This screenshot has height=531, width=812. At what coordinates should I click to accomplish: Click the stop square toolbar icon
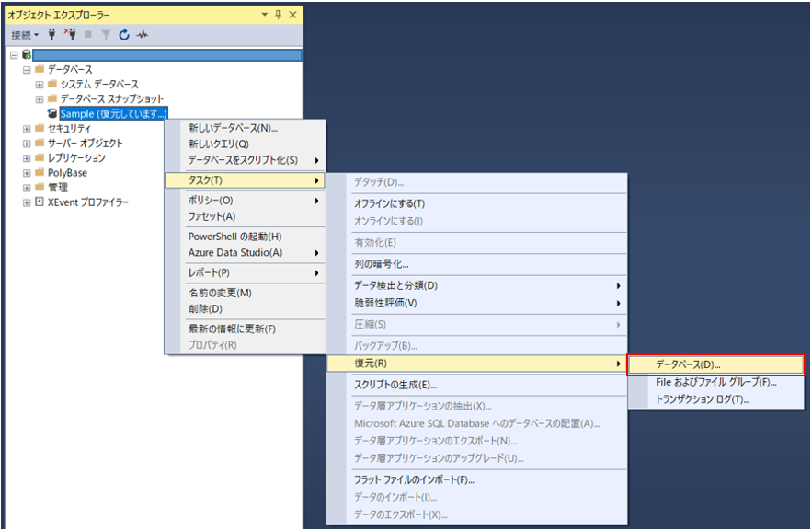pos(88,35)
